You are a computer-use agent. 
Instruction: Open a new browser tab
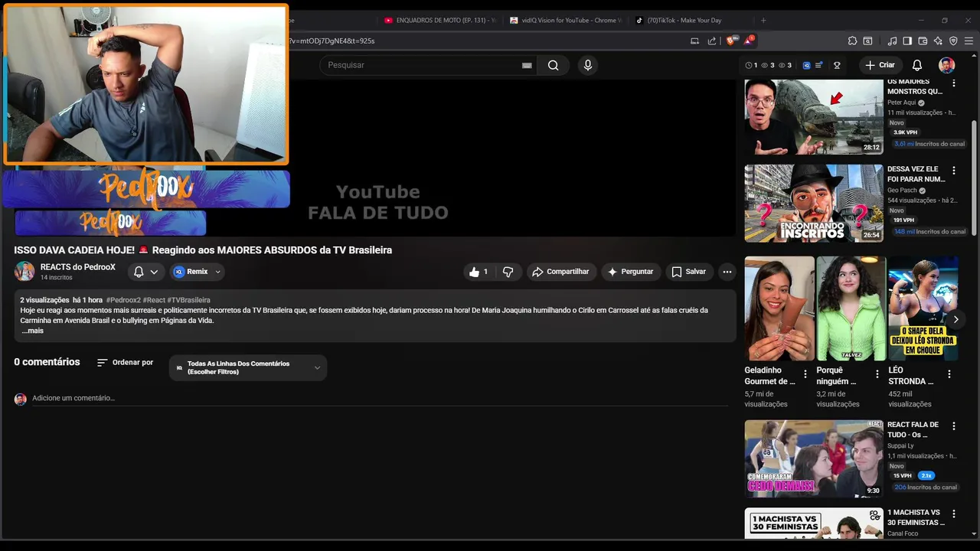click(x=763, y=20)
